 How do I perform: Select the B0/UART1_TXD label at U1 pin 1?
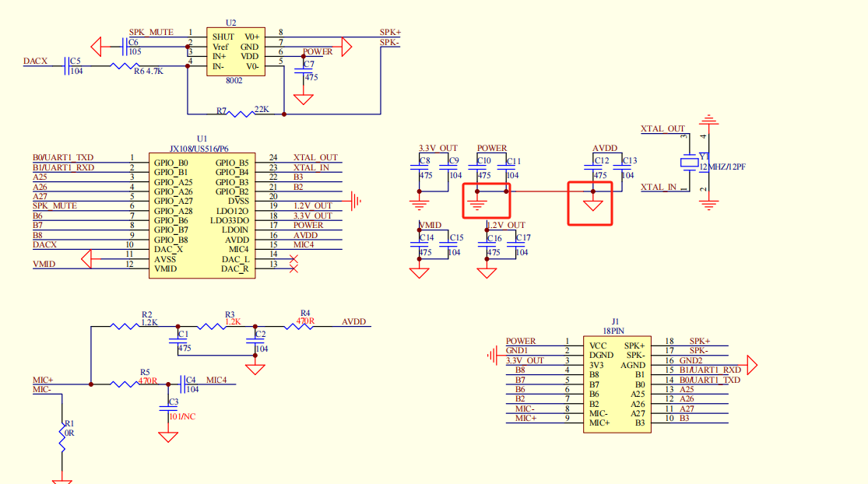point(63,157)
